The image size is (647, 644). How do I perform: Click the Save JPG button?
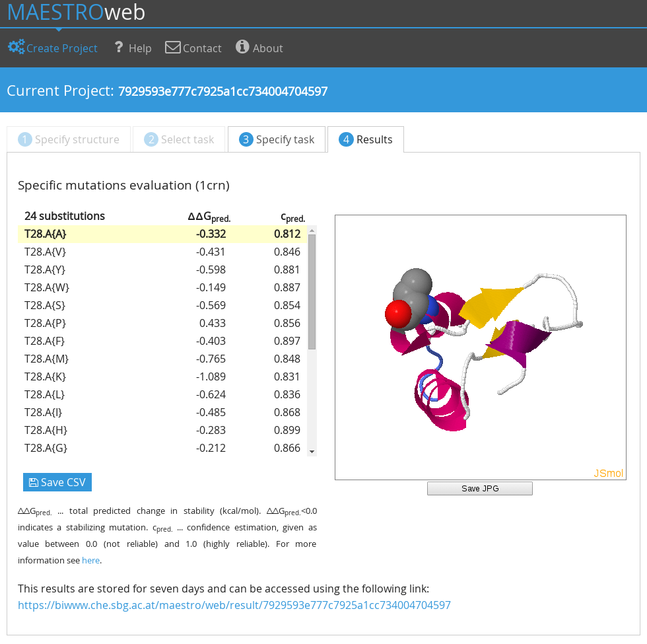480,488
